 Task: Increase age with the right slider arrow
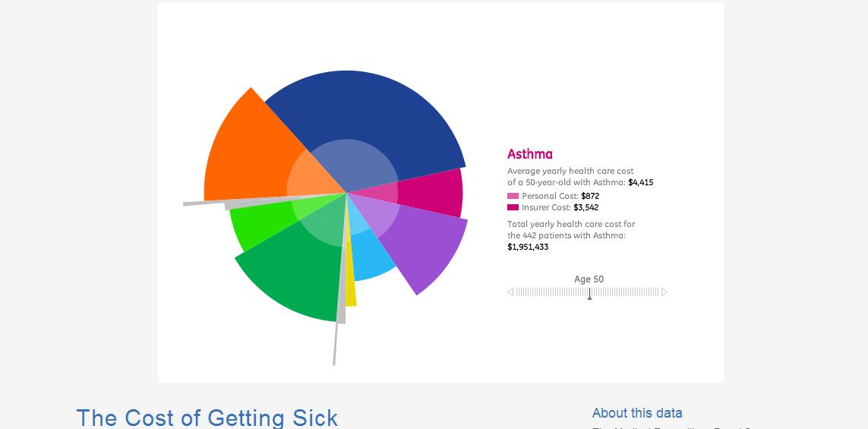pyautogui.click(x=664, y=292)
